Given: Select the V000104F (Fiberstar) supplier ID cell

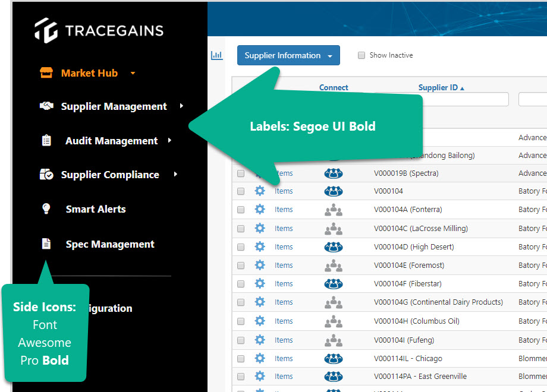Looking at the screenshot, I should pyautogui.click(x=407, y=284).
